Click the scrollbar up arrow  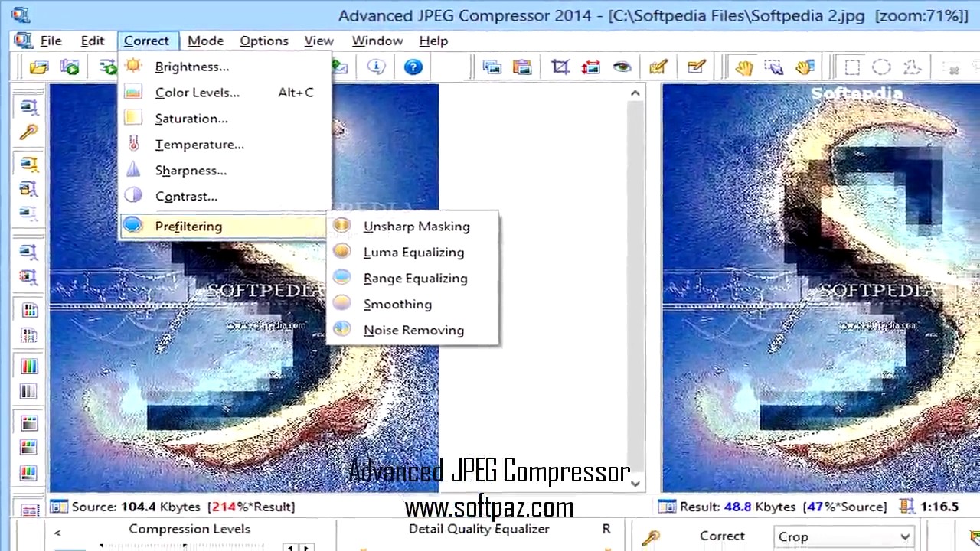pyautogui.click(x=635, y=93)
